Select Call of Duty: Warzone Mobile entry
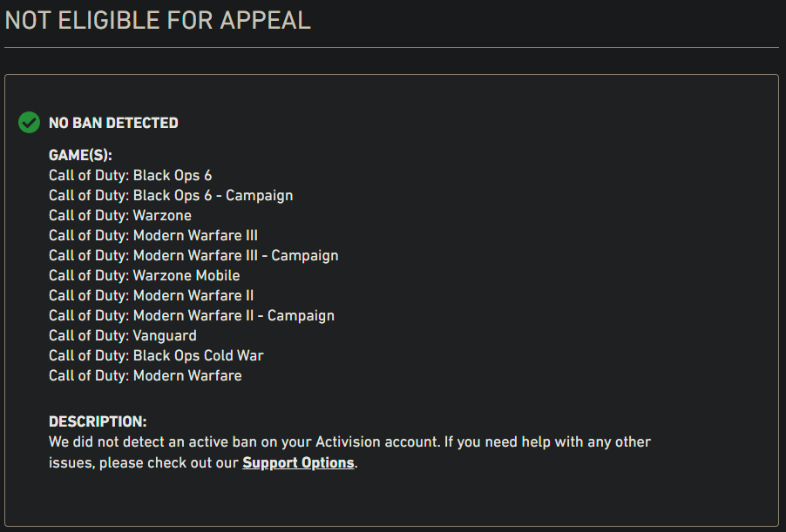This screenshot has width=786, height=532. tap(145, 275)
